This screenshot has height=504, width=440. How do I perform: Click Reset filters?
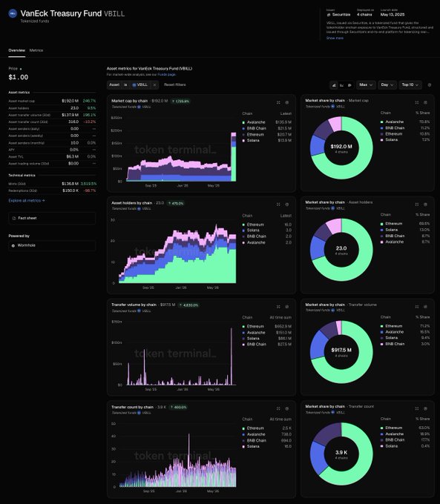[175, 84]
